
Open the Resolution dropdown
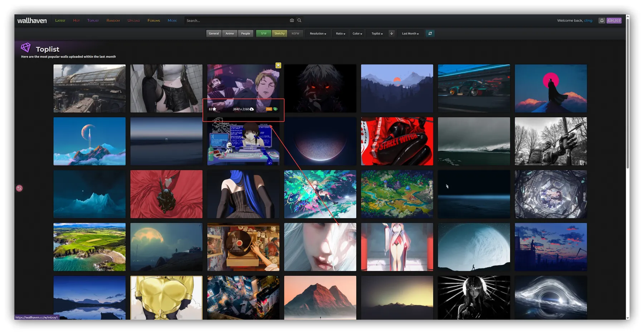(x=318, y=33)
